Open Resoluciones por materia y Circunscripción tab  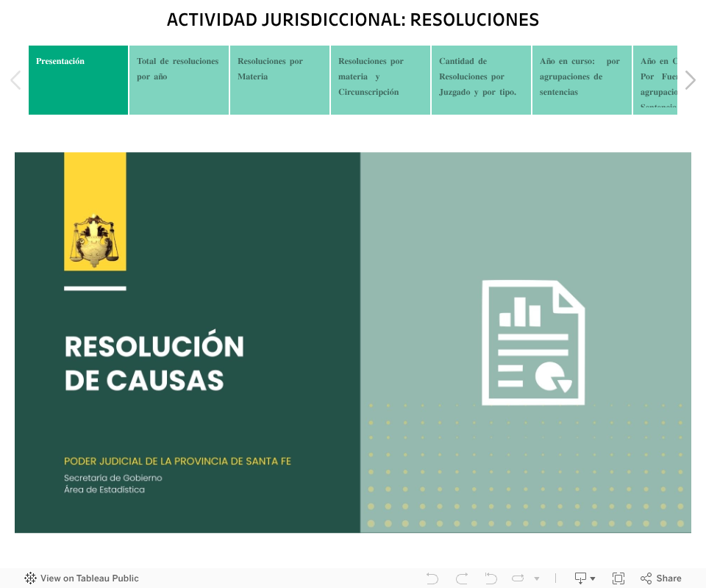pyautogui.click(x=381, y=80)
